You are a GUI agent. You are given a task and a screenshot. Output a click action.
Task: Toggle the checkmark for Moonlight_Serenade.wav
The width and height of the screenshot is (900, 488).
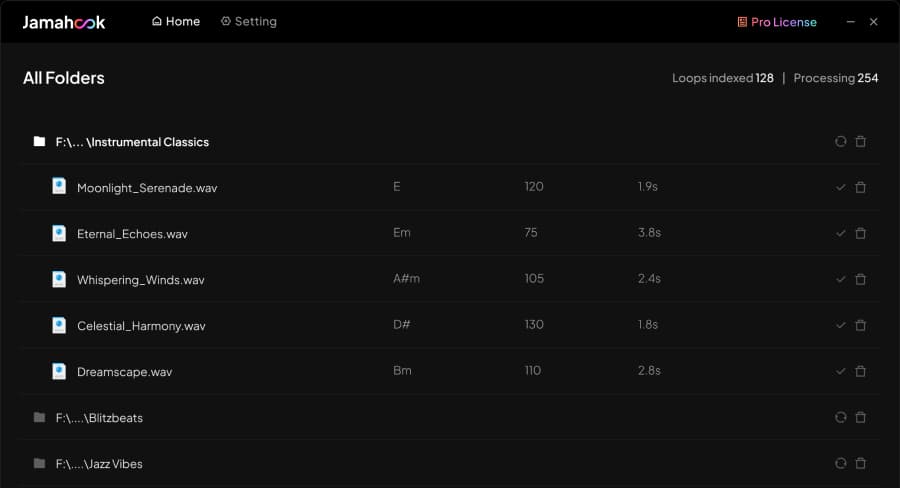pyautogui.click(x=840, y=187)
